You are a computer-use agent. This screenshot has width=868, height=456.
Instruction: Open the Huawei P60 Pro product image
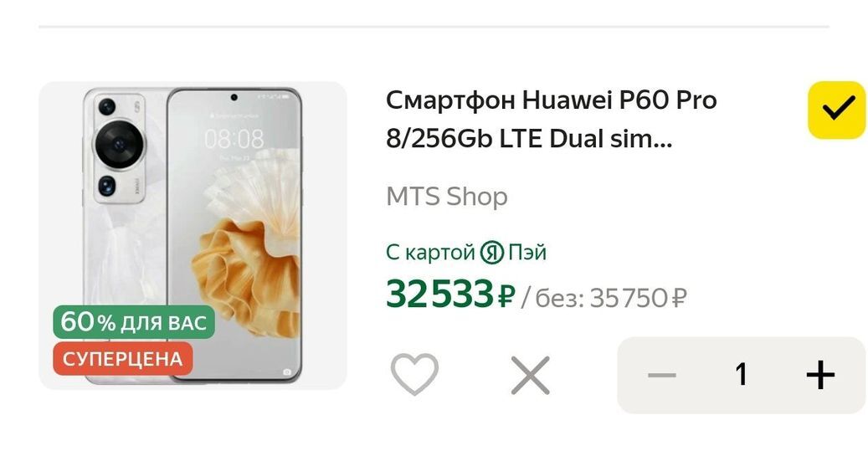193,235
